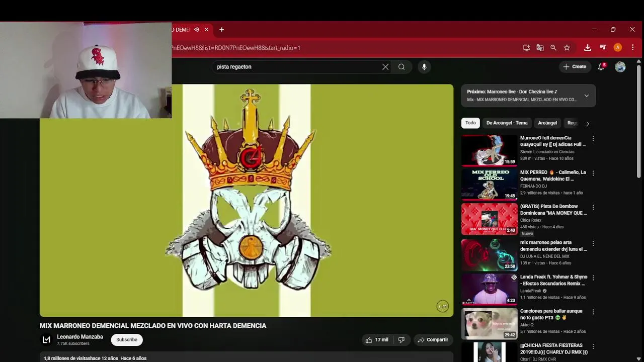The width and height of the screenshot is (644, 362).
Task: Open YouTube notifications bell
Action: click(601, 67)
